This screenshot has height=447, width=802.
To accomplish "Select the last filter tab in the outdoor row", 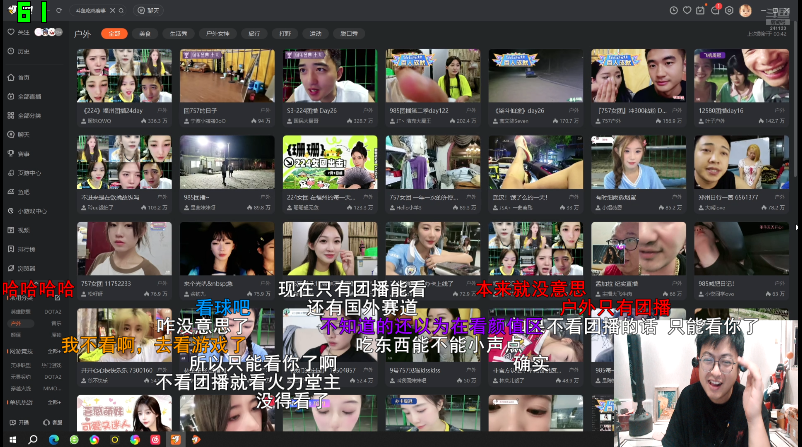I will click(349, 33).
